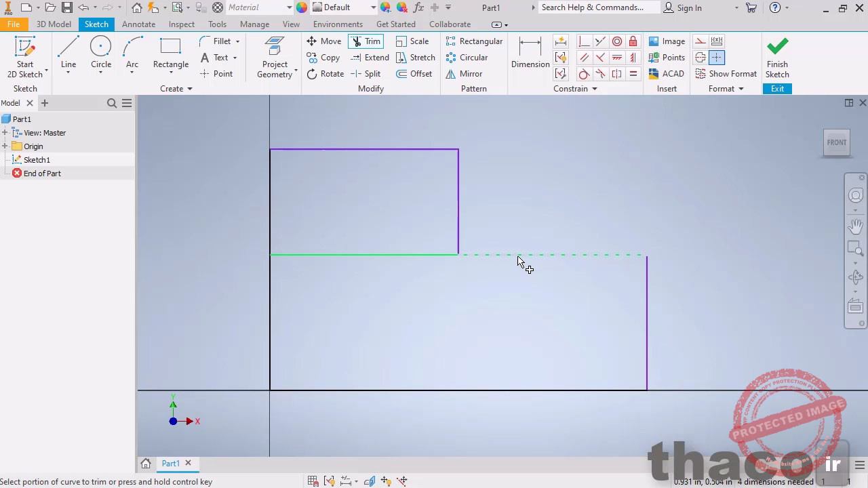Click the Project Geometry icon
The image size is (868, 488).
[x=275, y=53]
